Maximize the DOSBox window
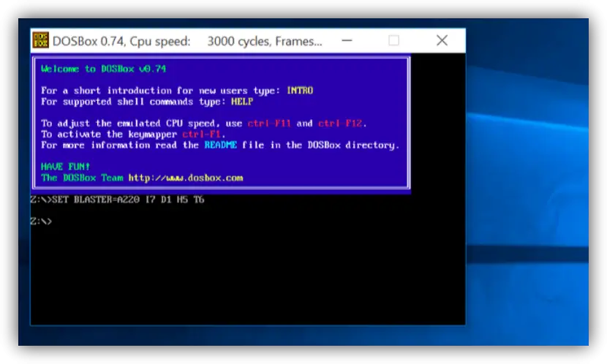The image size is (607, 364). tap(393, 41)
